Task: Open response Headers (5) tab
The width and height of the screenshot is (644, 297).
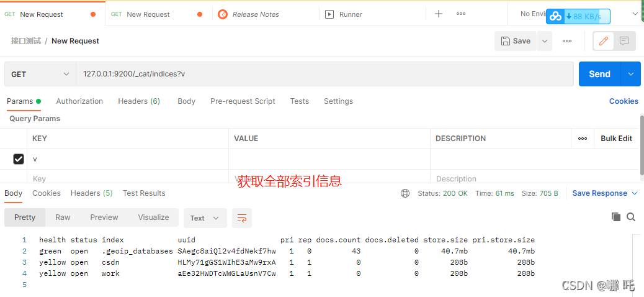Action: point(92,193)
